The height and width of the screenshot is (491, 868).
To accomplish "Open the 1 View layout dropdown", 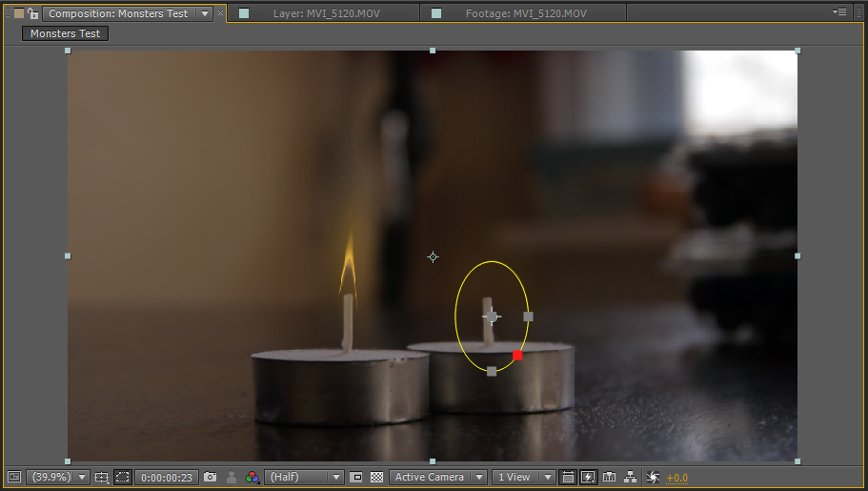I will [x=523, y=477].
